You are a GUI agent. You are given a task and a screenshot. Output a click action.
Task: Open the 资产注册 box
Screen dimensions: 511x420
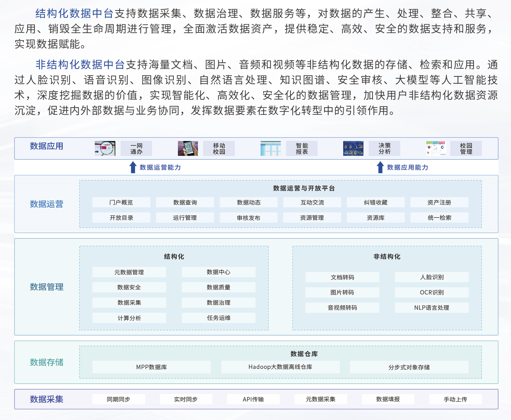coord(439,202)
